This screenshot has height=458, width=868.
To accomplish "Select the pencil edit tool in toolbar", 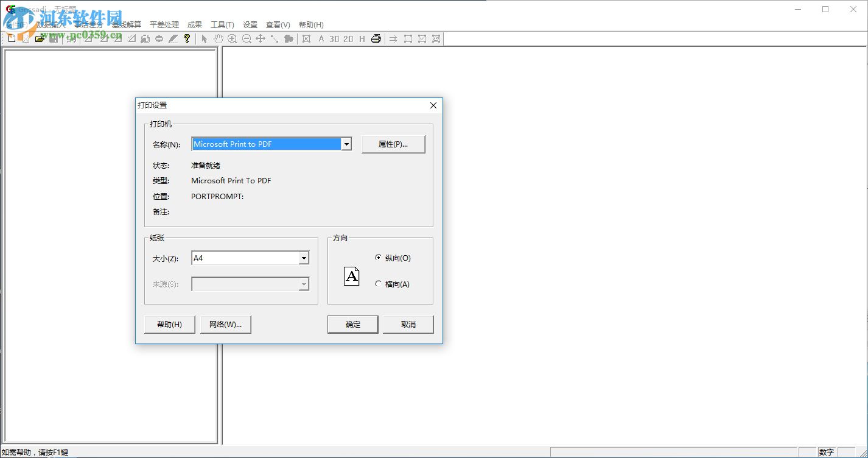I will tap(173, 38).
